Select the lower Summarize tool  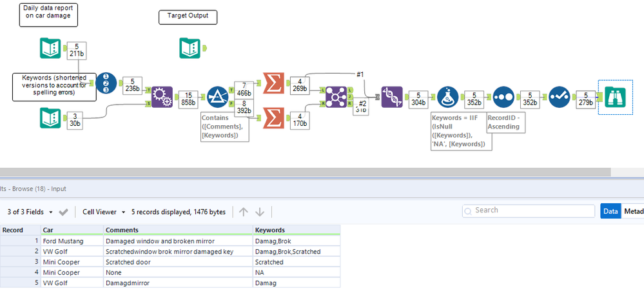tap(273, 117)
